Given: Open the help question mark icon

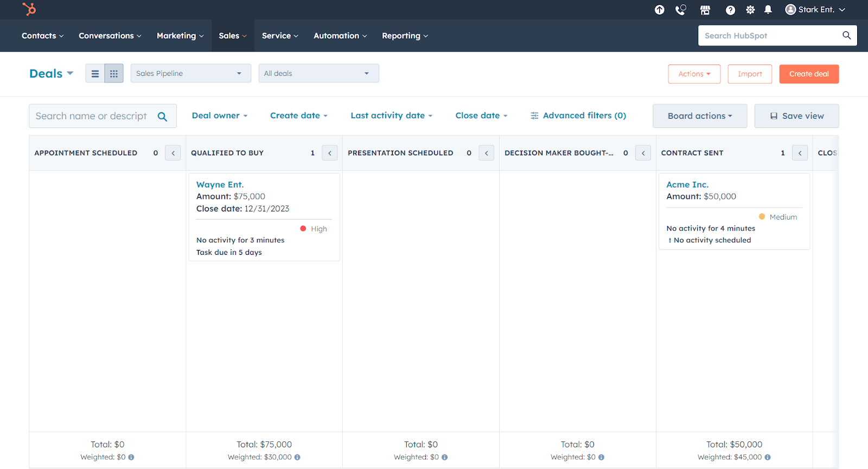Looking at the screenshot, I should point(730,10).
